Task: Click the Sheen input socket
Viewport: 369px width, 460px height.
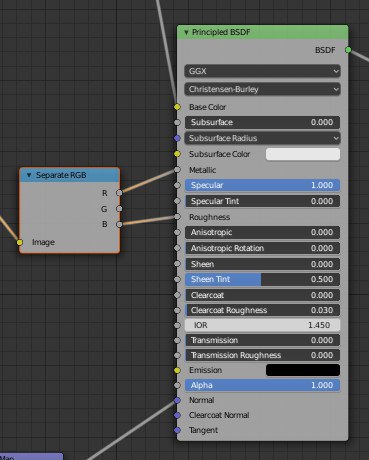Action: tap(177, 264)
